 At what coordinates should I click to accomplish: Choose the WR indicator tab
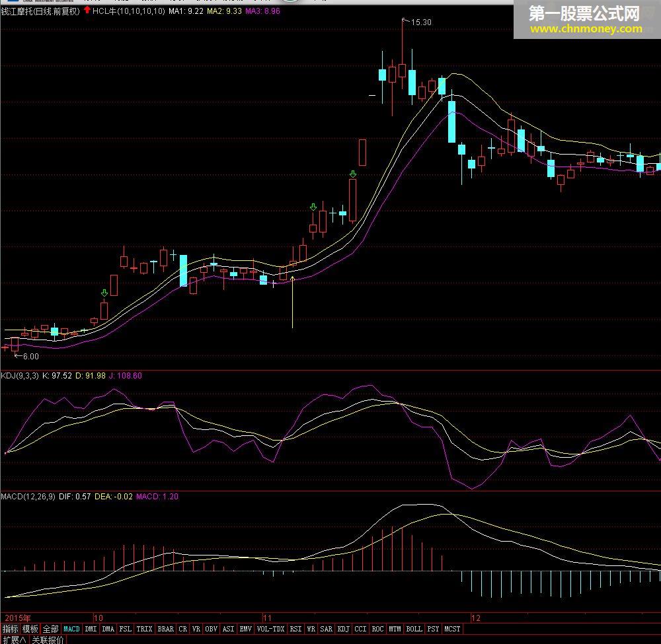click(311, 629)
